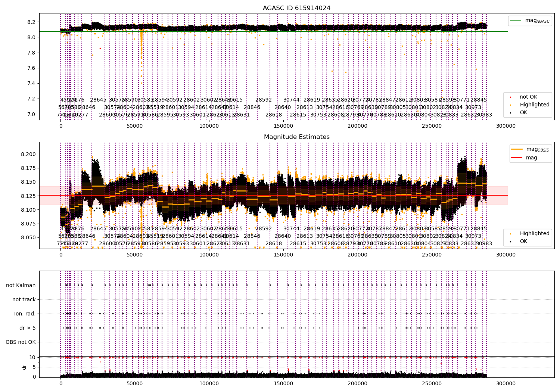Click obsid label "30983" in top plot
The width and height of the screenshot is (560, 392).
[x=484, y=115]
